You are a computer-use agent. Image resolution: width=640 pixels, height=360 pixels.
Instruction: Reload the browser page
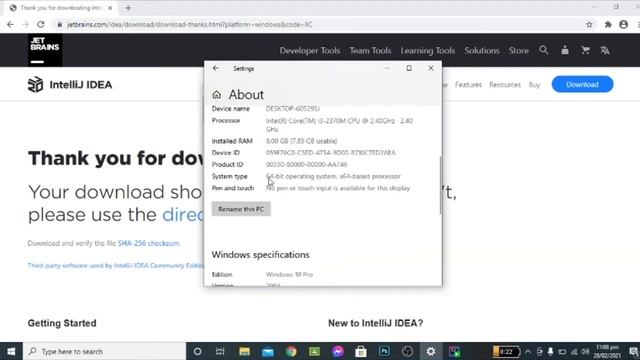tap(40, 24)
